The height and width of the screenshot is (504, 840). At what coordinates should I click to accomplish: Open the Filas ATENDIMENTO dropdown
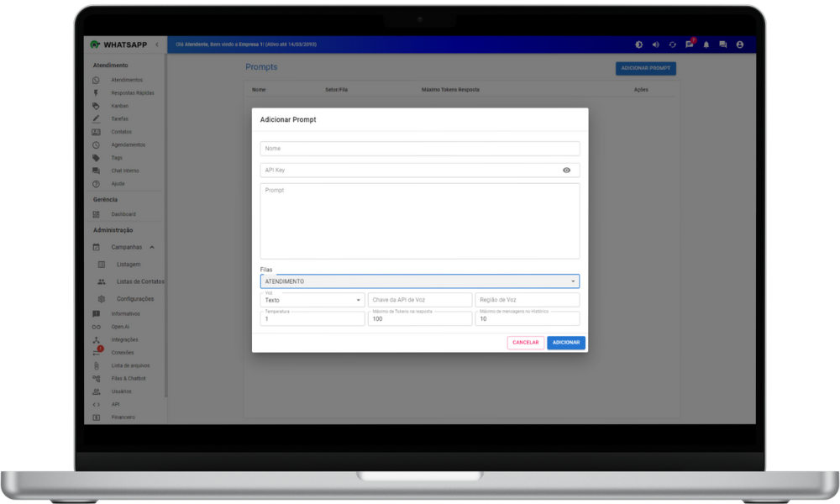pyautogui.click(x=419, y=281)
